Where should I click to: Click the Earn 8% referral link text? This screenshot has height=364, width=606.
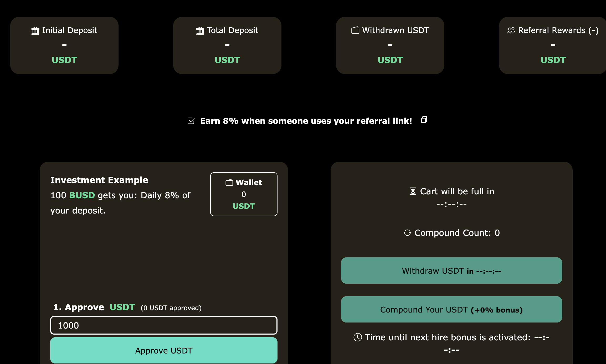[x=306, y=121]
